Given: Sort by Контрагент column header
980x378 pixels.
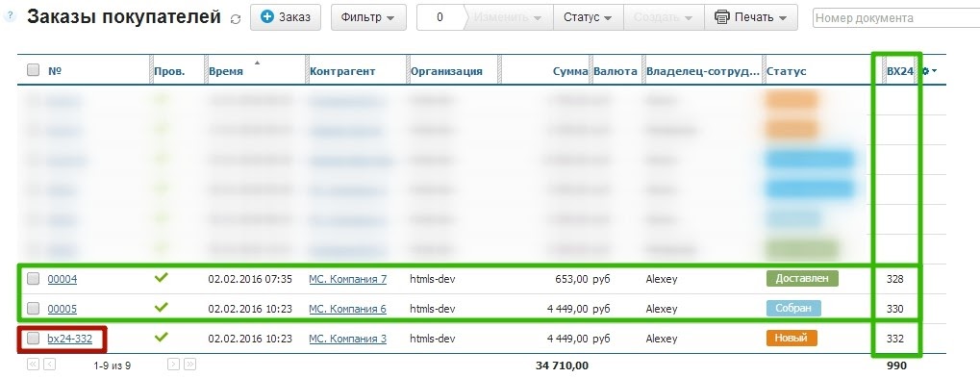Looking at the screenshot, I should (342, 71).
